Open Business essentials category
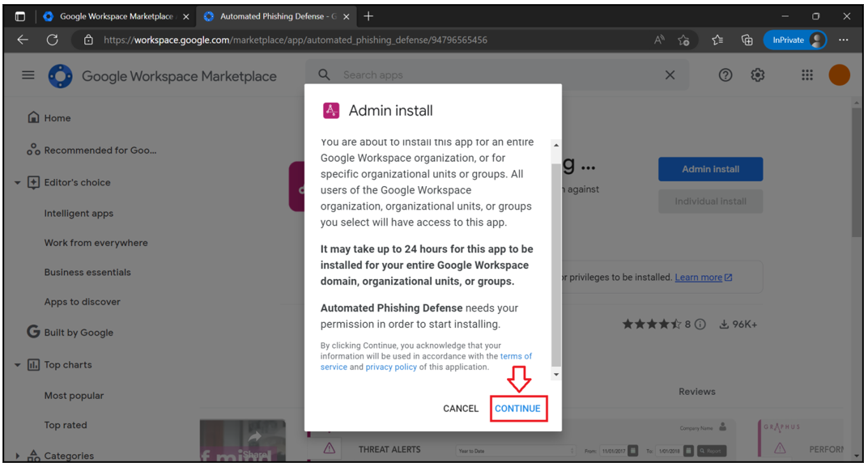The width and height of the screenshot is (868, 467). pyautogui.click(x=87, y=272)
